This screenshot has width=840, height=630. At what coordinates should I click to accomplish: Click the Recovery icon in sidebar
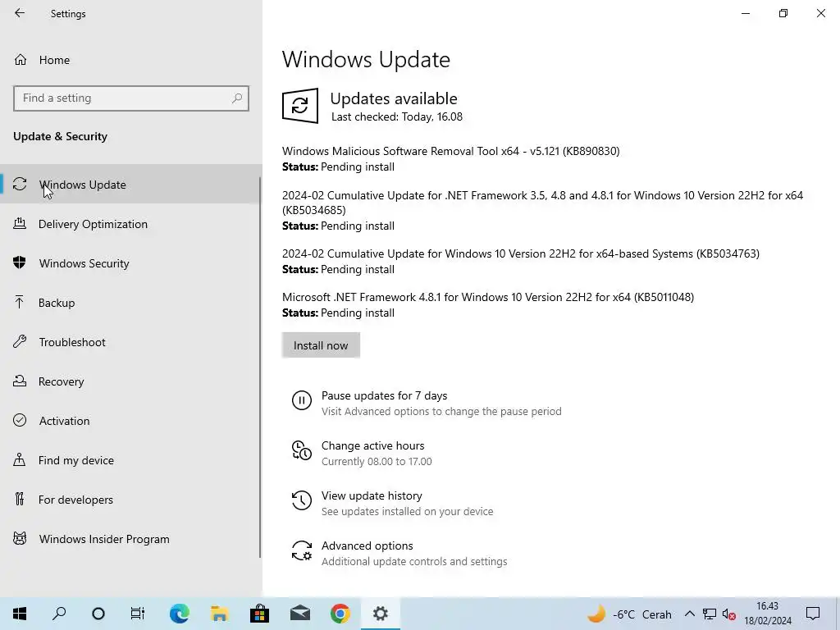[x=20, y=381]
